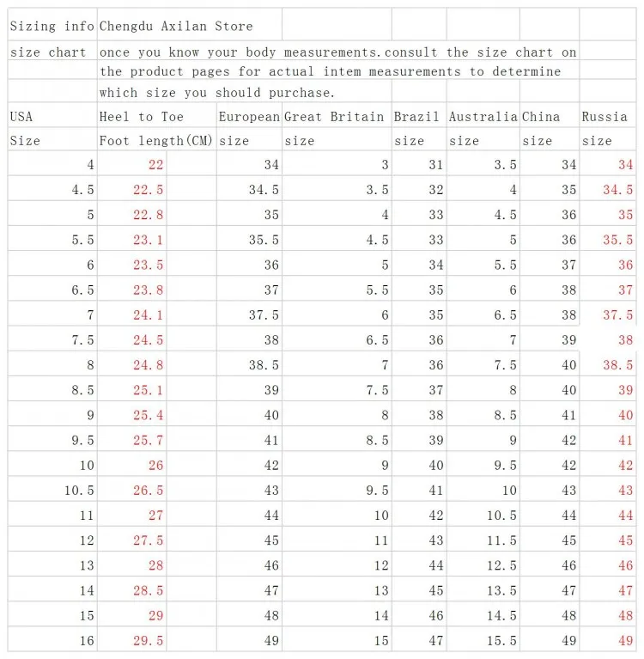Click the 'size chart' label cell
Image resolution: width=644 pixels, height=659 pixels.
tap(52, 52)
